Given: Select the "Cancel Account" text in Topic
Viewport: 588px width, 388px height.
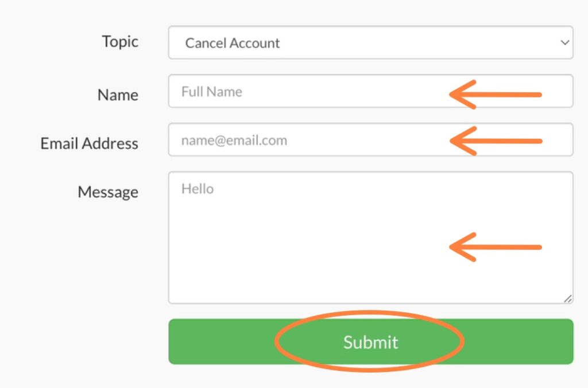Looking at the screenshot, I should click(233, 43).
